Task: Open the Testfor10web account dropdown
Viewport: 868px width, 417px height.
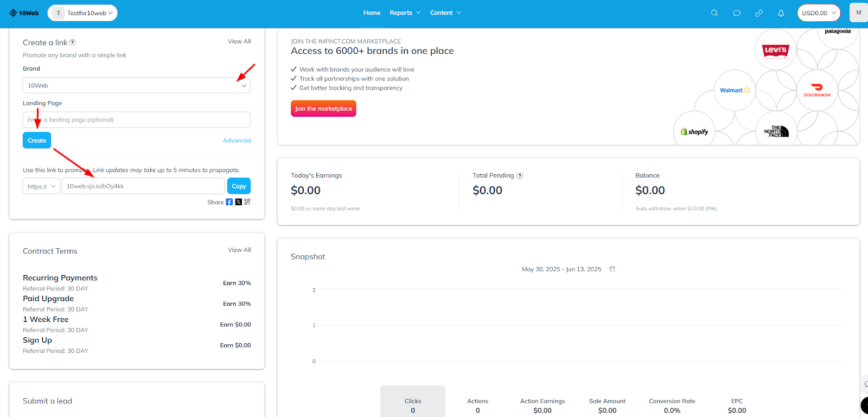Action: click(82, 13)
